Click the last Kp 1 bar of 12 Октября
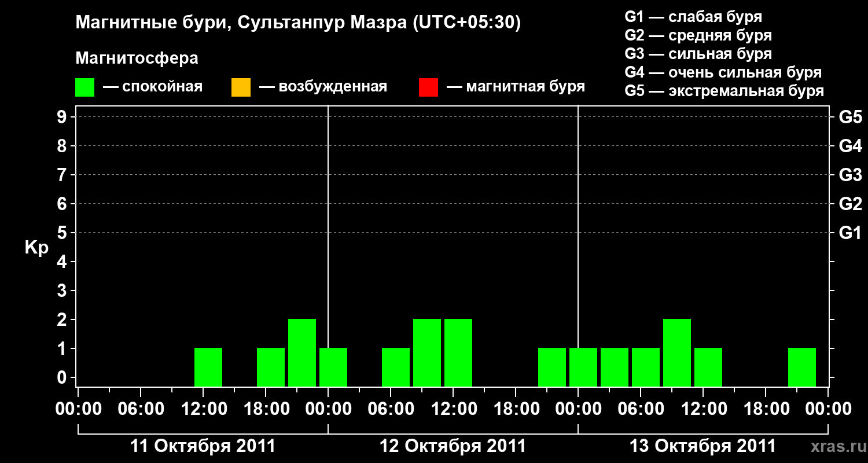868x463 pixels. point(552,367)
